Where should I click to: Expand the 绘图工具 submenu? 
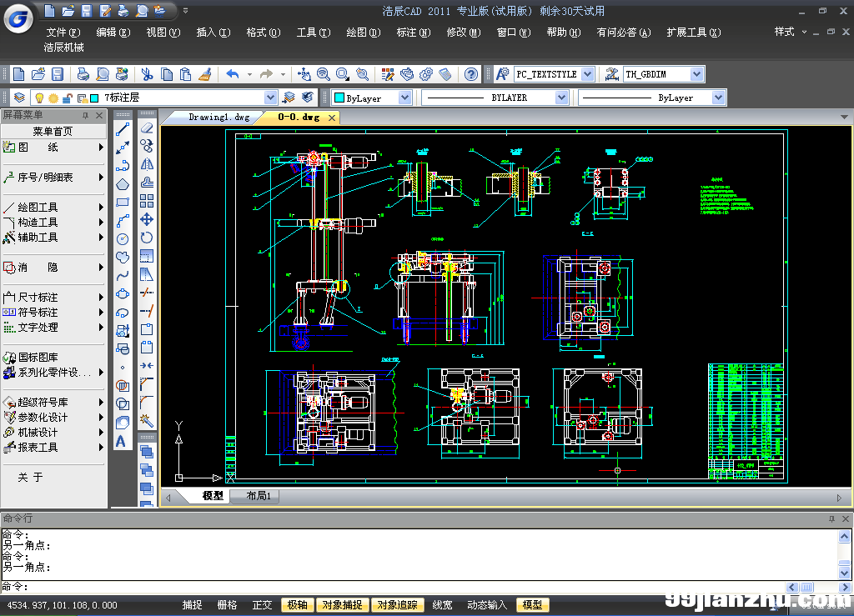point(53,208)
